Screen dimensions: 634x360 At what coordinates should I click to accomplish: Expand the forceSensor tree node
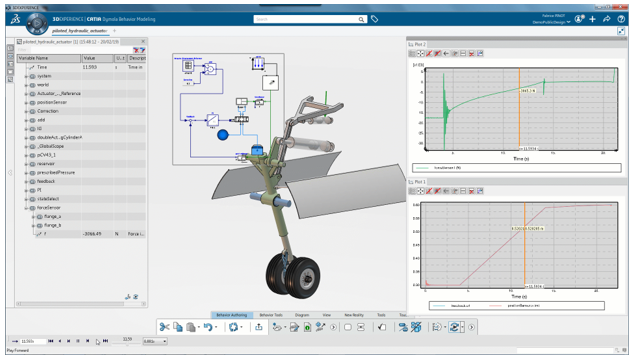26,208
